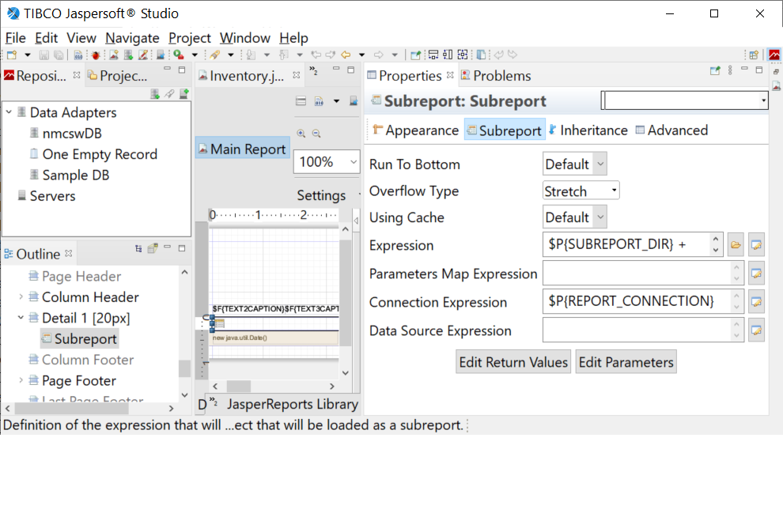Click the 010 data icon in editor toolbar
This screenshot has height=532, width=783.
319,101
